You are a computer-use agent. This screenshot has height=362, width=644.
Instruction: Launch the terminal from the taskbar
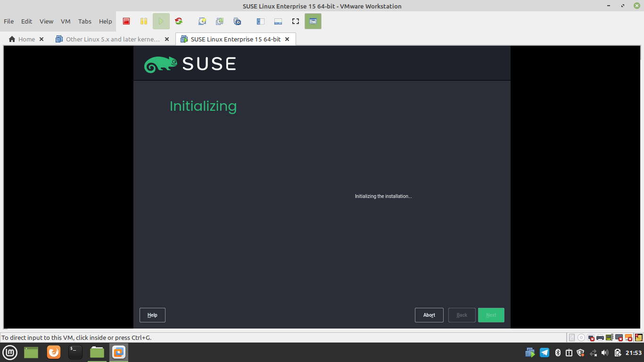point(75,352)
